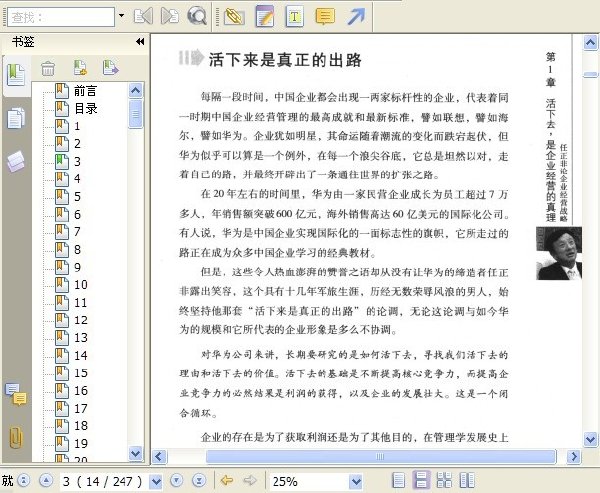600x493 pixels.
Task: Go to the next page
Action: click(x=176, y=480)
